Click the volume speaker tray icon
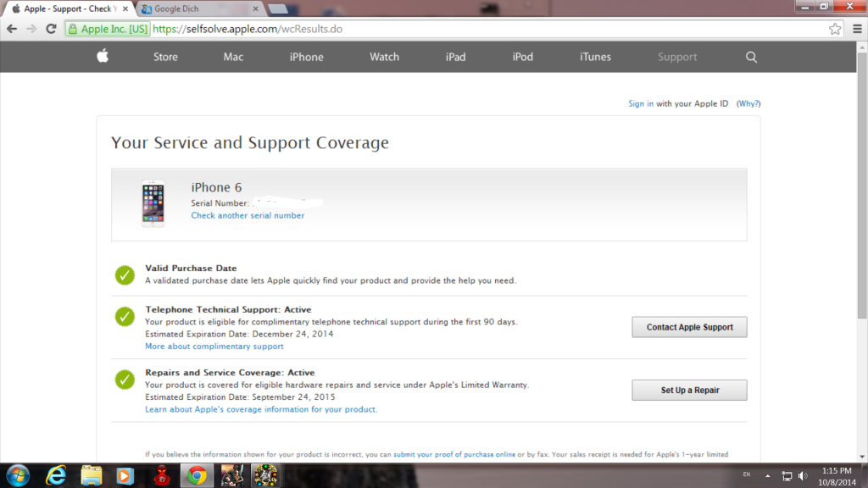Viewport: 868px width, 488px height. tap(803, 475)
